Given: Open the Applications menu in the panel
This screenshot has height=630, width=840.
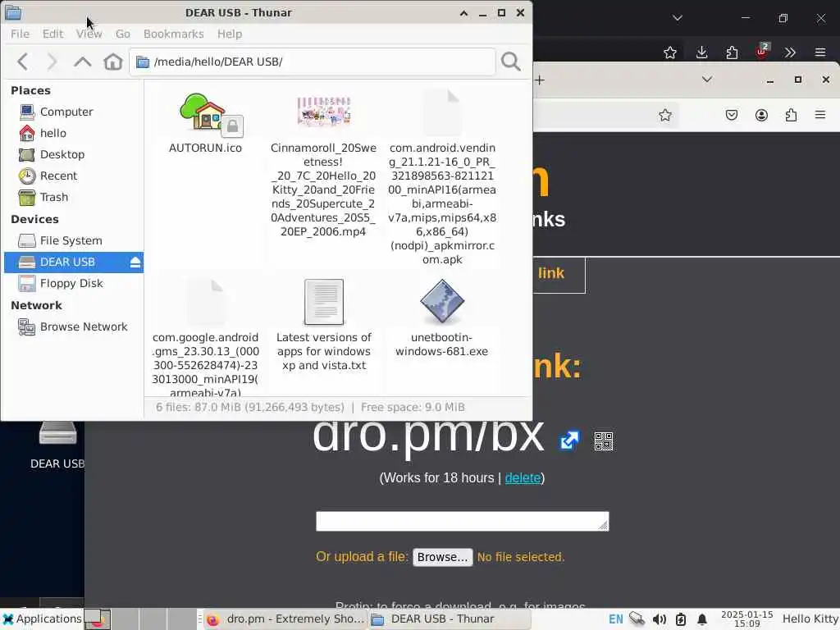Looking at the screenshot, I should (x=43, y=619).
